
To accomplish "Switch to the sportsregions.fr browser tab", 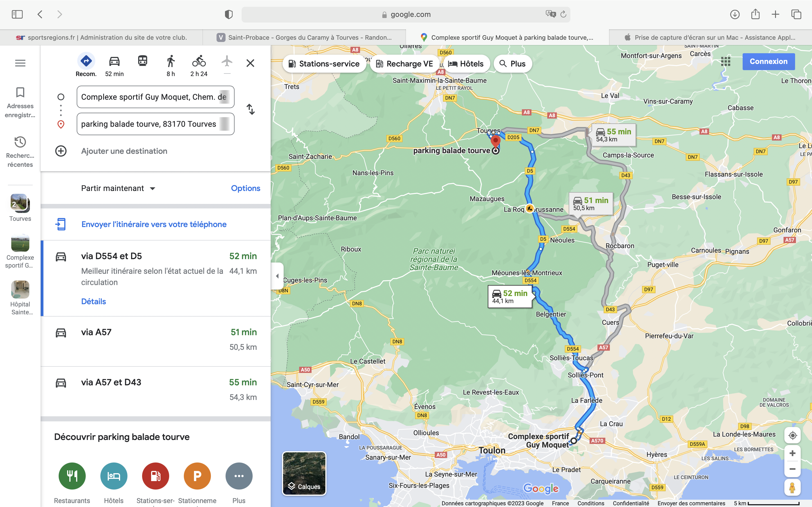I will [101, 37].
